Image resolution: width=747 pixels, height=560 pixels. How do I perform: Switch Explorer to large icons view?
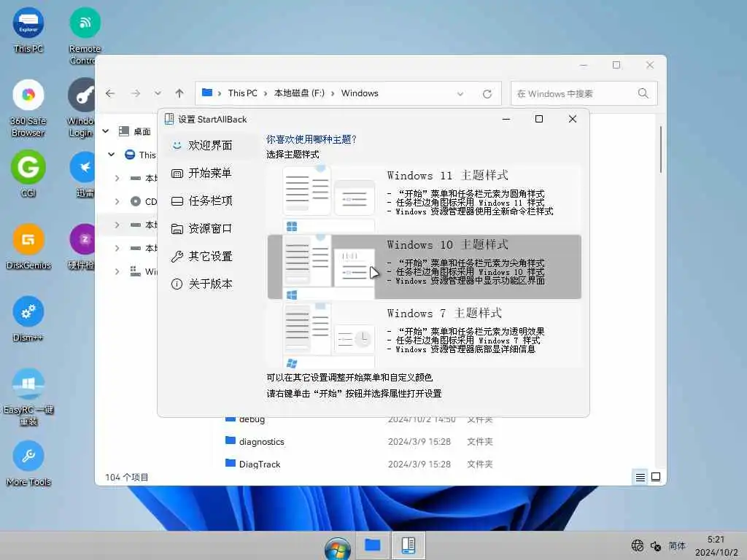[x=656, y=477]
